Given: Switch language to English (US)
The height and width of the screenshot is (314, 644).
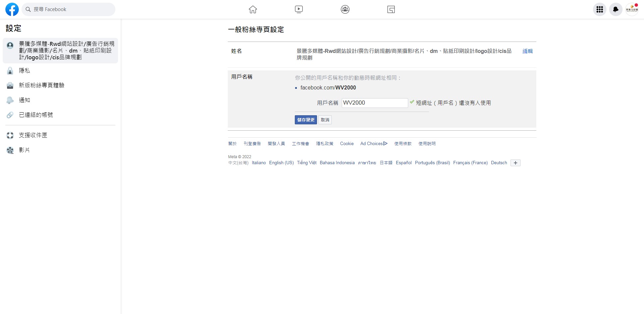Looking at the screenshot, I should click(x=281, y=163).
